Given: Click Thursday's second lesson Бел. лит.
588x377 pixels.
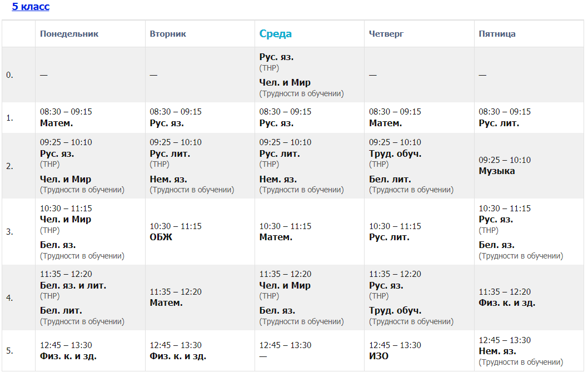Looking at the screenshot, I should point(390,180).
